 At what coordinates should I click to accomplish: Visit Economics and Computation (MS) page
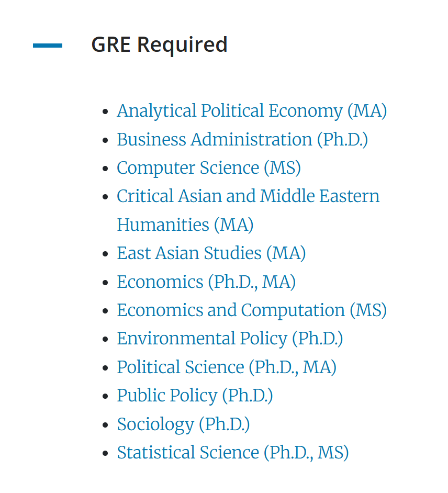pyautogui.click(x=251, y=310)
